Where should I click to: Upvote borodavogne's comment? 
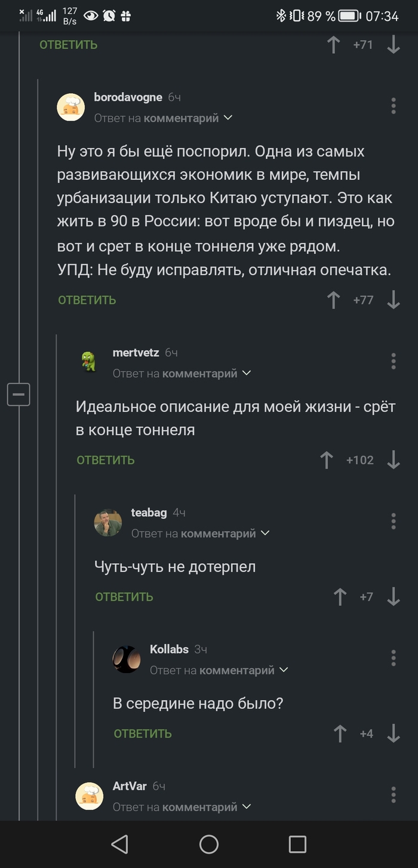tap(333, 300)
